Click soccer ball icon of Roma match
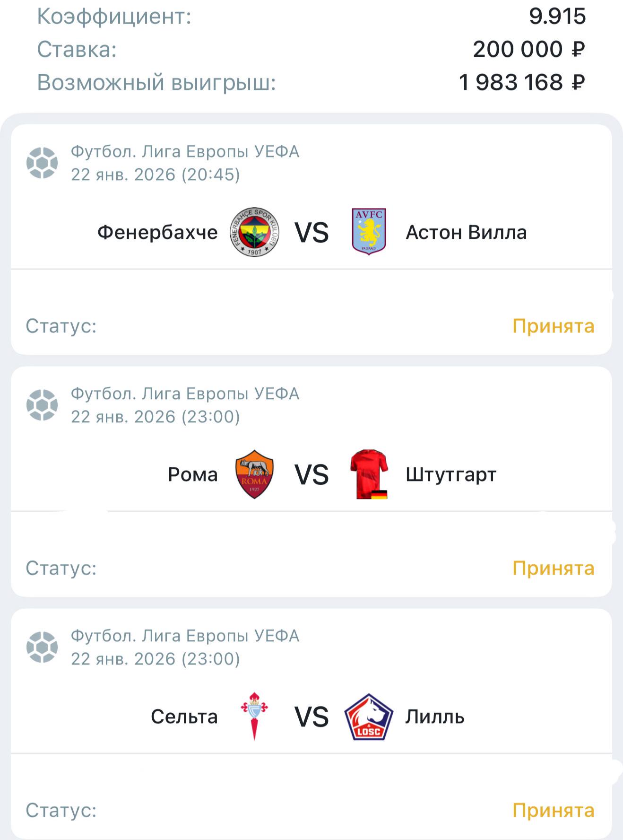This screenshot has width=623, height=840. pyautogui.click(x=42, y=405)
